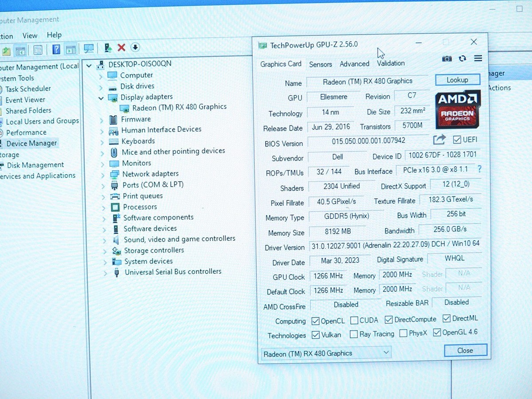Image resolution: width=532 pixels, height=399 pixels.
Task: Scan for hardware changes in Device Manager
Action: (88, 47)
